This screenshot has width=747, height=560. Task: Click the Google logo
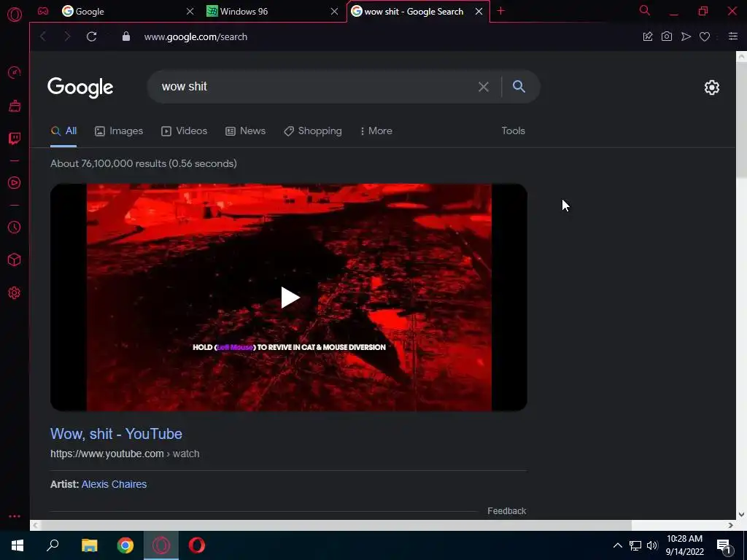[x=80, y=87]
